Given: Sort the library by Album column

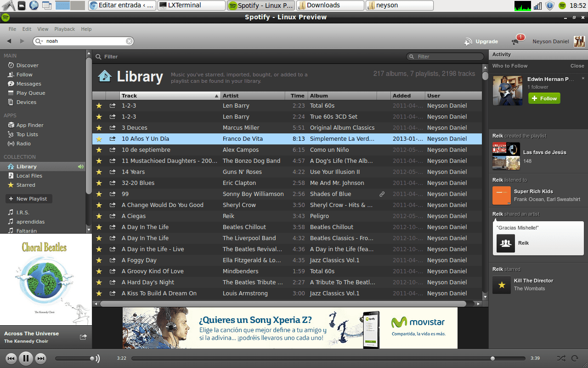Looking at the screenshot, I should [342, 96].
